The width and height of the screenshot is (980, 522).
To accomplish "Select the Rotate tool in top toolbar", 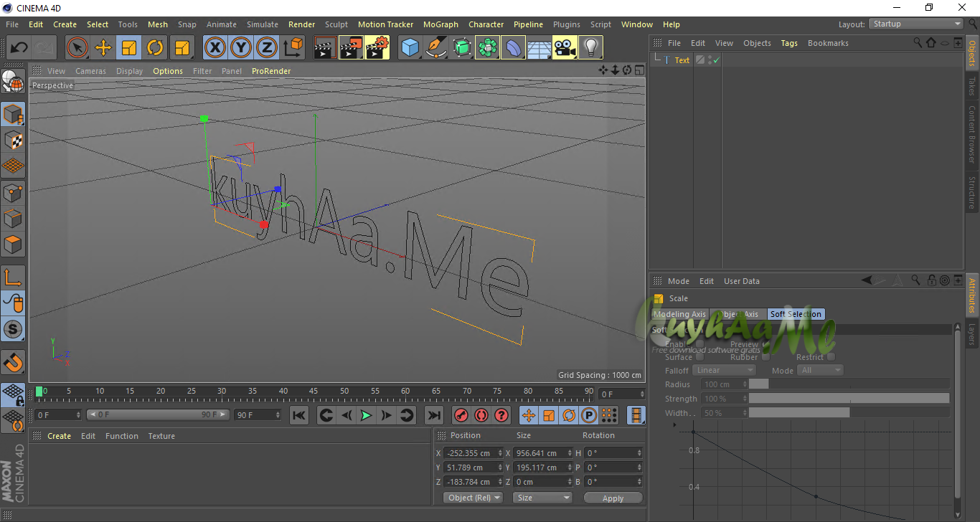I will point(155,48).
